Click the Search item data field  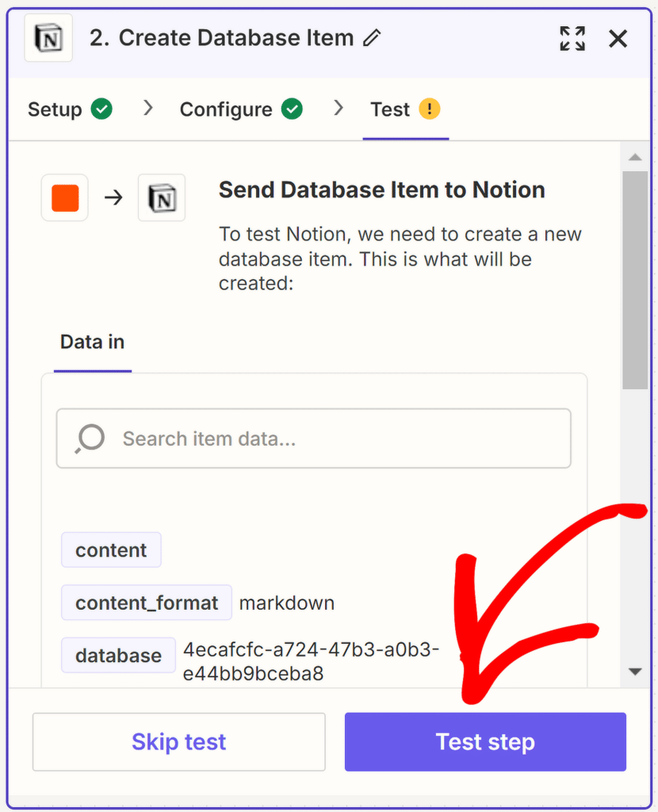pyautogui.click(x=333, y=439)
